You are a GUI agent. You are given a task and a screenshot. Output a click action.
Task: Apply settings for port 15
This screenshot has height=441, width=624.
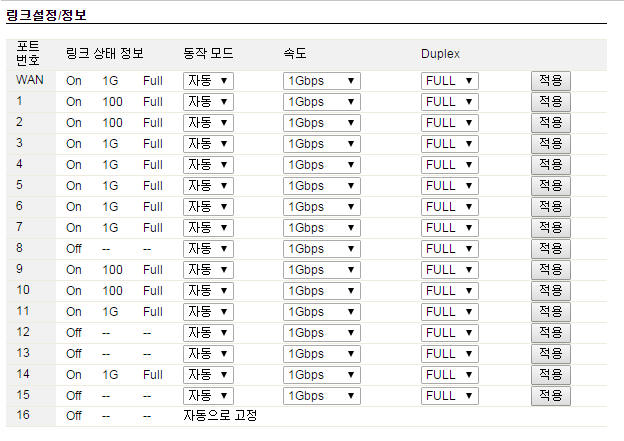[551, 396]
